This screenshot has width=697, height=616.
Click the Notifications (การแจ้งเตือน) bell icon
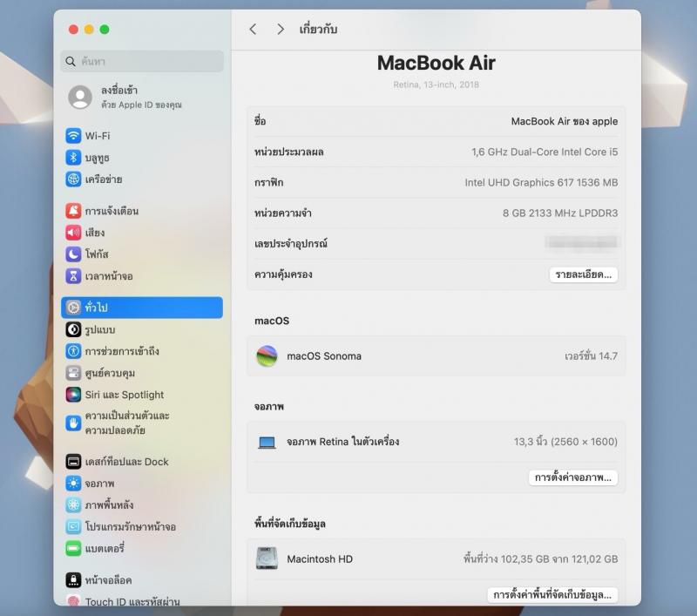(x=73, y=211)
